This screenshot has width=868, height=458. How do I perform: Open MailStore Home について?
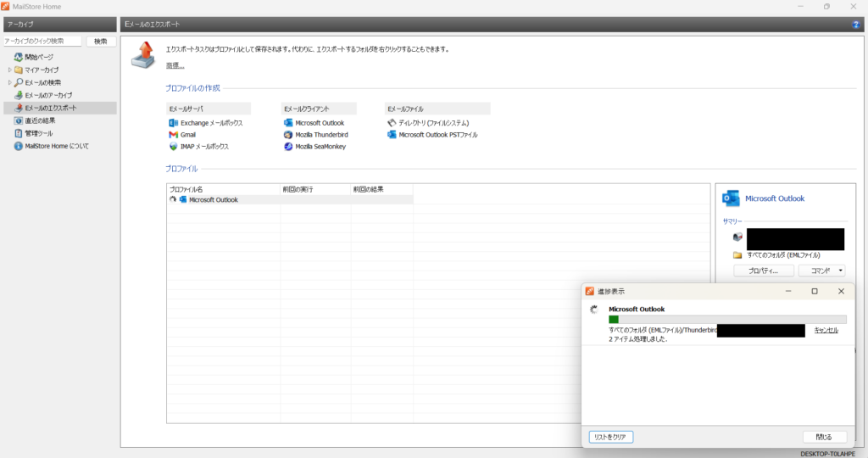point(57,146)
